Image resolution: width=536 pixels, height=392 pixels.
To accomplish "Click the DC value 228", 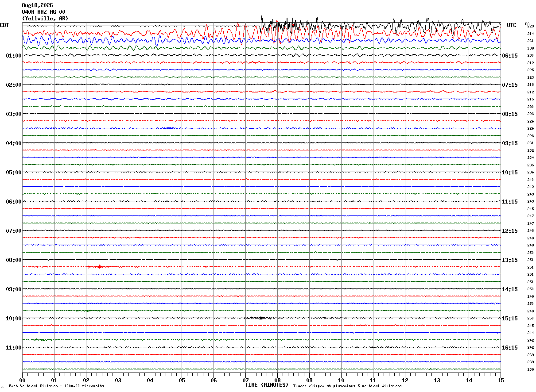I will point(530,136).
